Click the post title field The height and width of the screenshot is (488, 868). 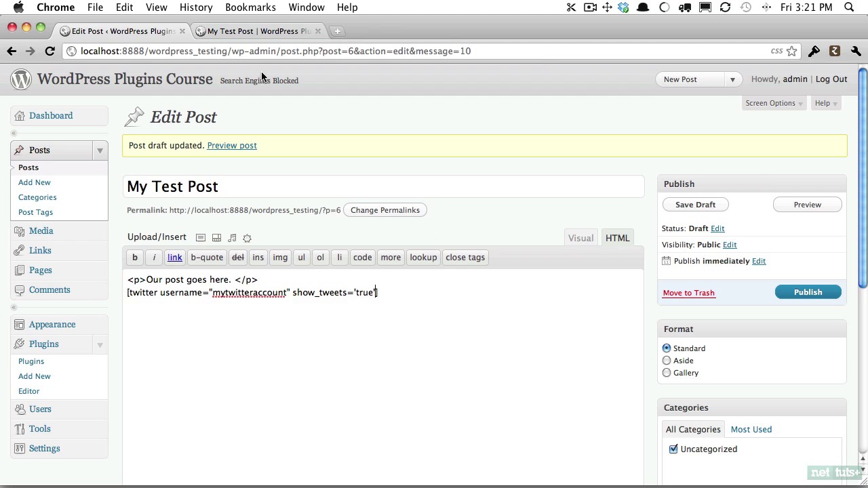click(x=384, y=186)
